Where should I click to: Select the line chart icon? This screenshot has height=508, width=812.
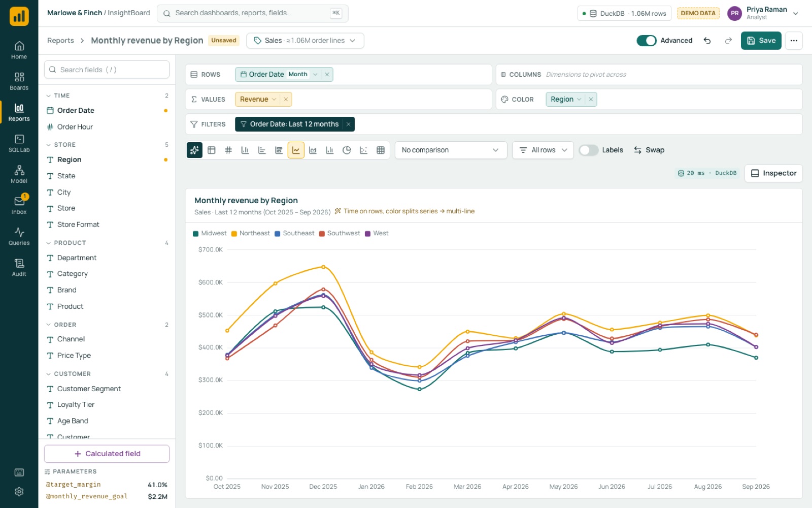tap(296, 150)
